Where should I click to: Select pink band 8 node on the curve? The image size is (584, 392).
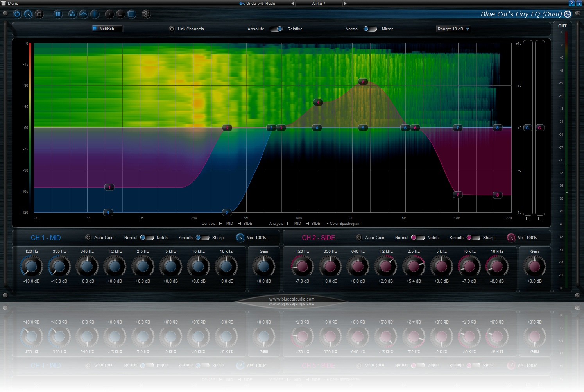point(497,195)
